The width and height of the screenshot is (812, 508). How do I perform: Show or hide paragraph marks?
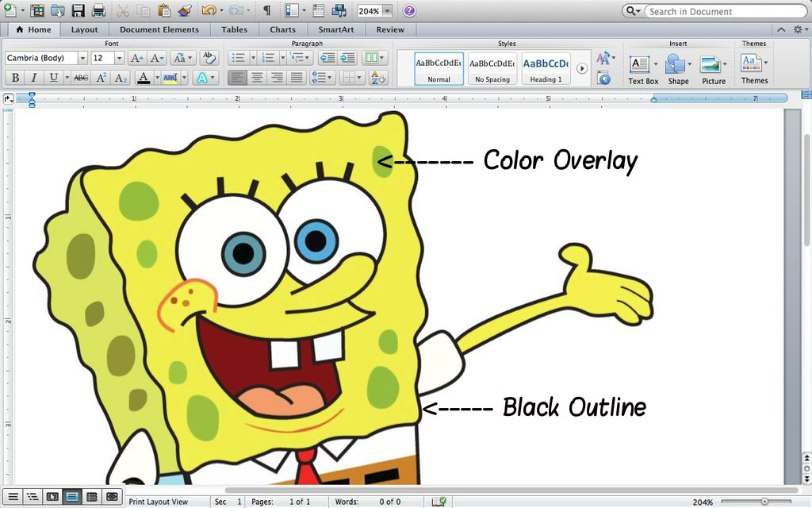(x=266, y=10)
